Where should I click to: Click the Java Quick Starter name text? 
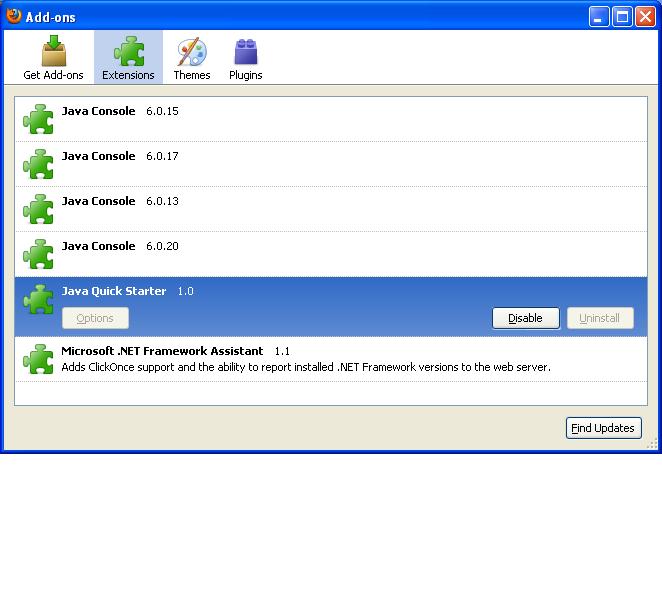114,291
